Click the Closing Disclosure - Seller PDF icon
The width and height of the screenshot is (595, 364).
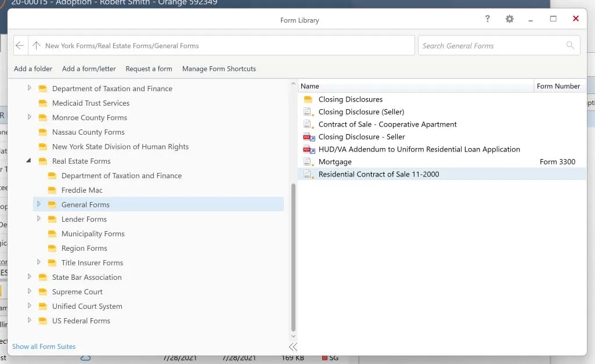point(309,137)
